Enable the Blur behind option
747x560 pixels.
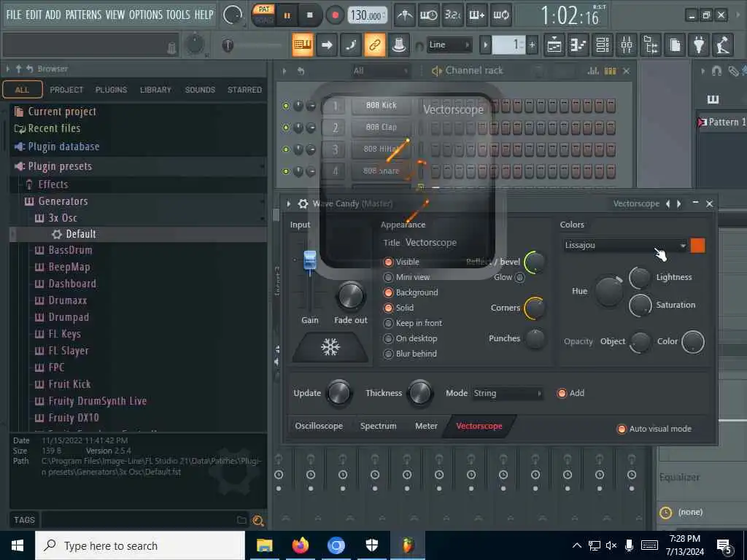(x=388, y=354)
